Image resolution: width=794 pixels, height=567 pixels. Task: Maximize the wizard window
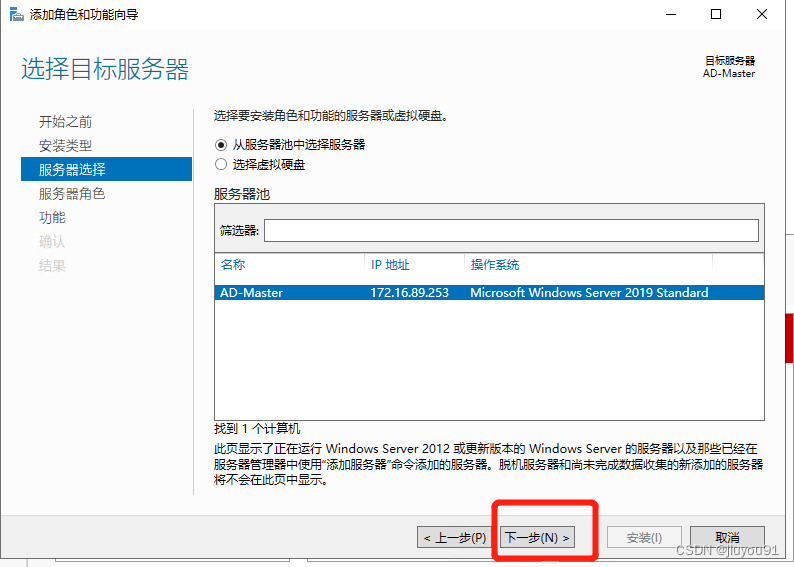(x=716, y=14)
